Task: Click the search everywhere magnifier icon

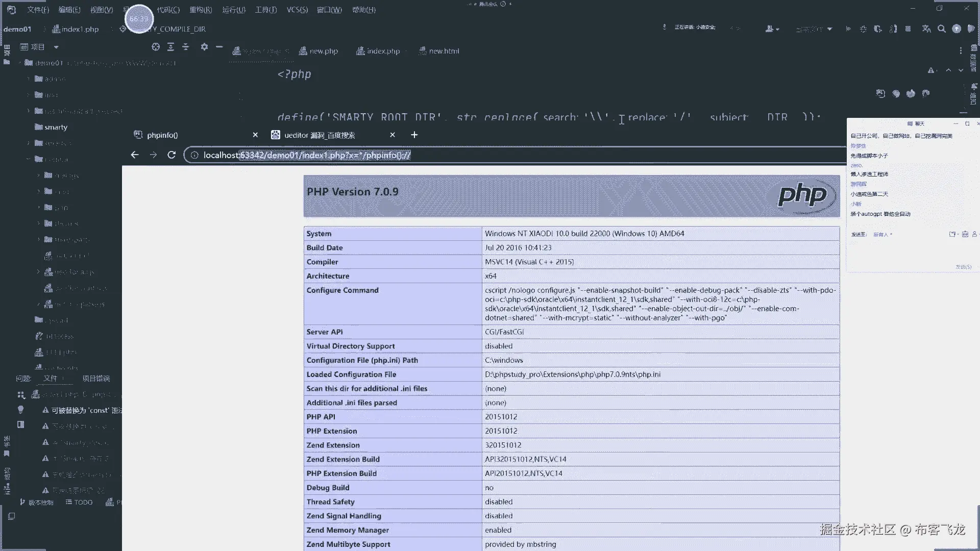Action: coord(942,29)
